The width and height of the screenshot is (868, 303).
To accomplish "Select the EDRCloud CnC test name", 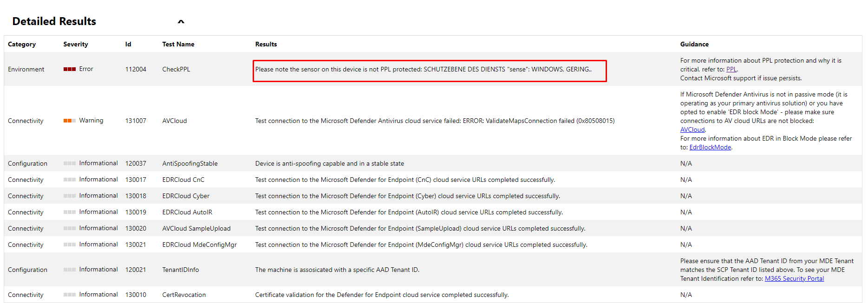I will tap(183, 180).
